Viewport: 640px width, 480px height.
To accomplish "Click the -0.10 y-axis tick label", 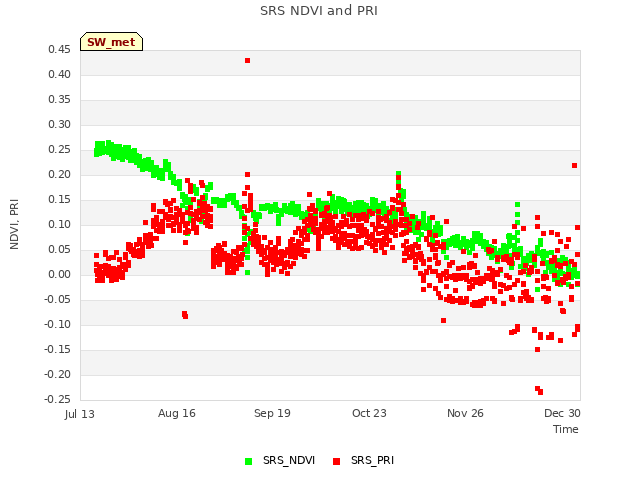I will (58, 324).
